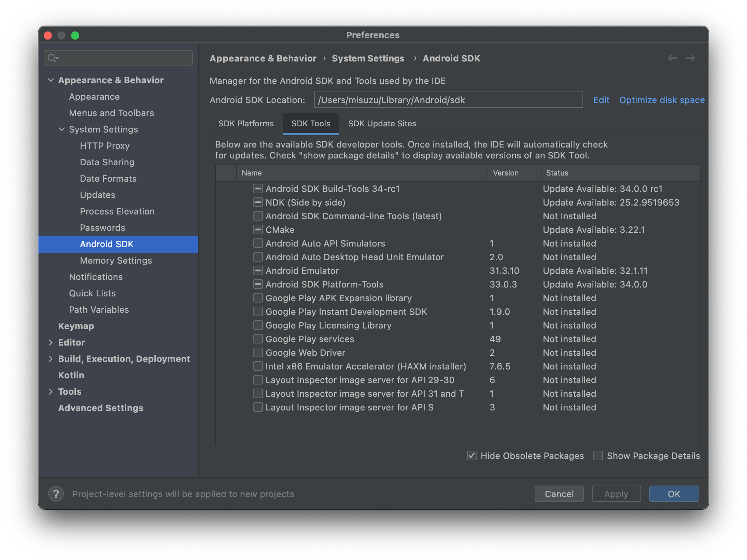
Task: Click the green zoom window button
Action: (75, 36)
